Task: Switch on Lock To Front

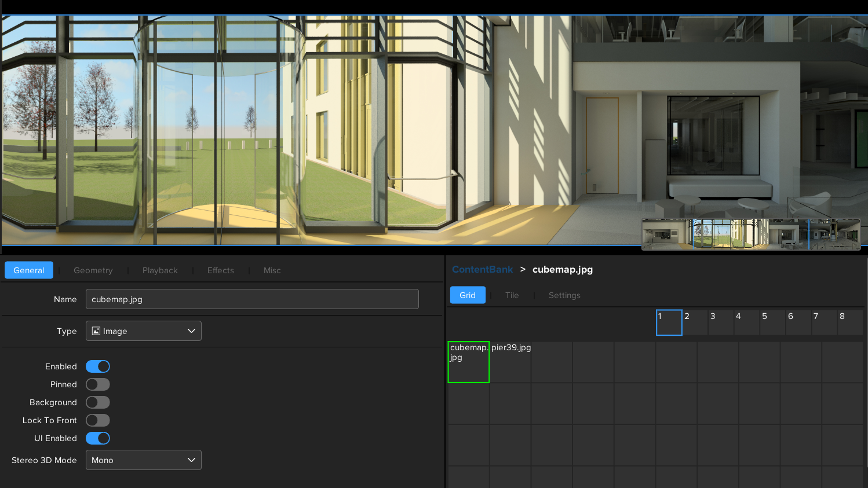Action: pos(98,420)
